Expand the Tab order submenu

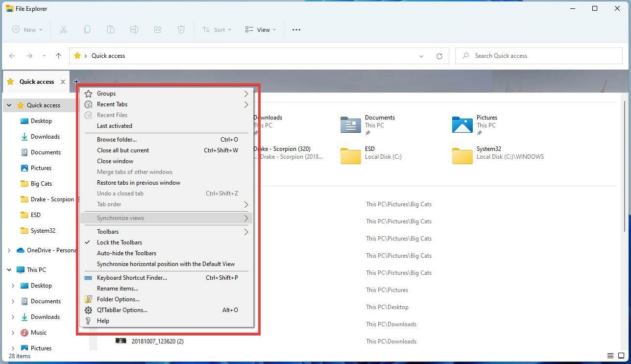[x=246, y=204]
